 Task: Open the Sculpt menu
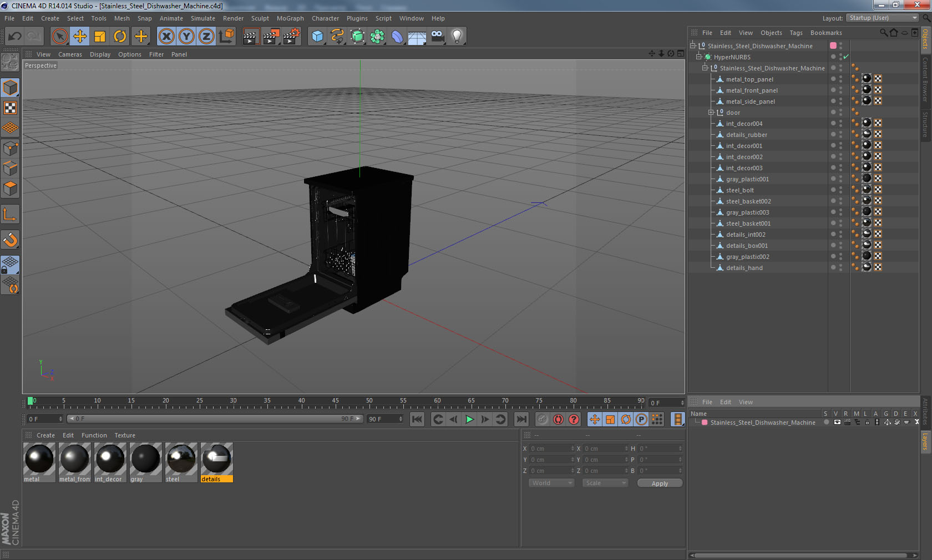point(260,18)
